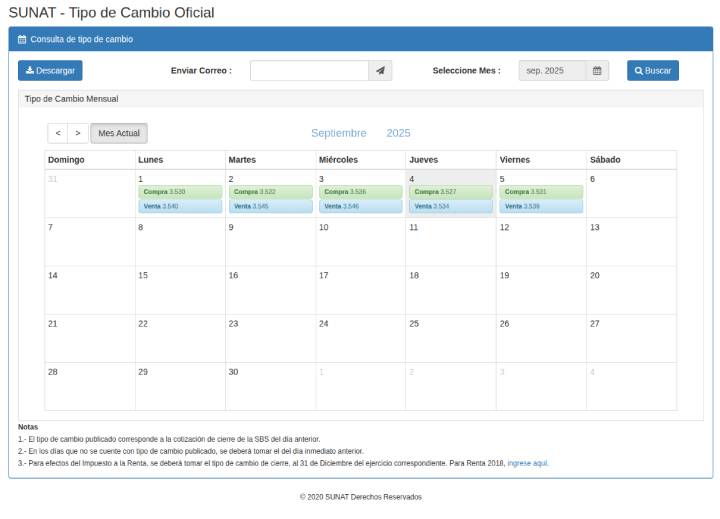Viewport: 720px width, 519px height.
Task: Select Compra 3.527 on Thursday 4
Action: pos(451,191)
